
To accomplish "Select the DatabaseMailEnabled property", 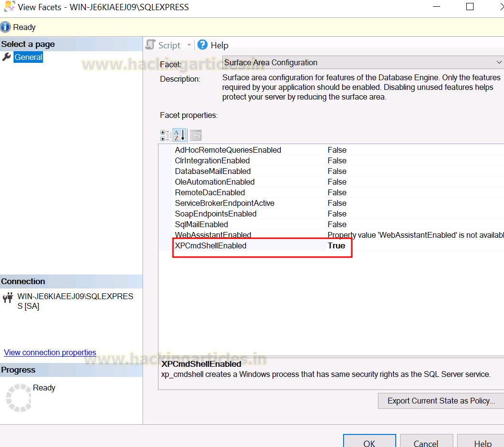I will [x=213, y=171].
